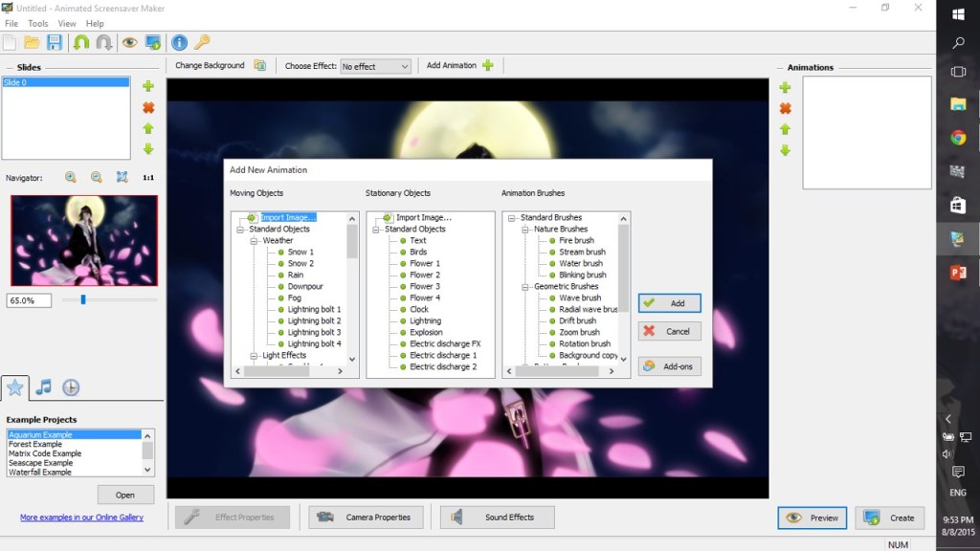Image resolution: width=980 pixels, height=551 pixels.
Task: Click the Create button
Action: pyautogui.click(x=889, y=518)
